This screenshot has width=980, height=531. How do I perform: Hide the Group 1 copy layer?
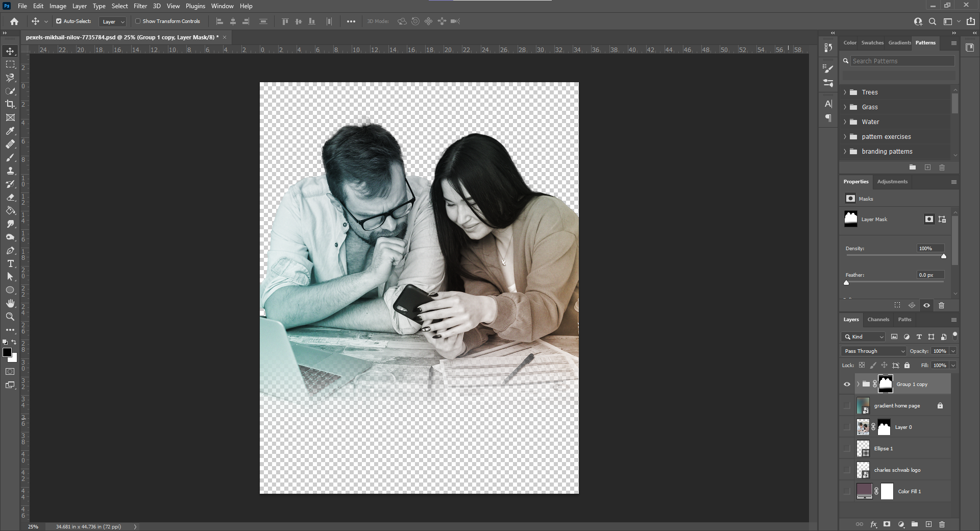(x=847, y=384)
